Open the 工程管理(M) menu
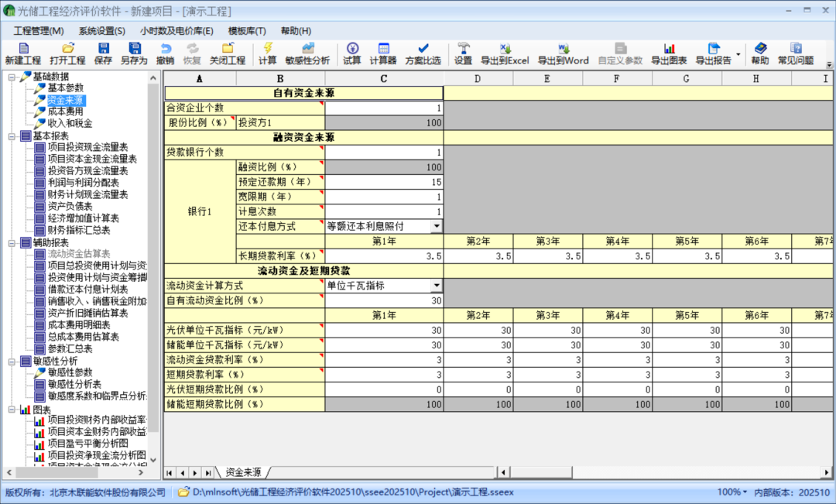Screen dimensions: 836x504 [x=39, y=31]
